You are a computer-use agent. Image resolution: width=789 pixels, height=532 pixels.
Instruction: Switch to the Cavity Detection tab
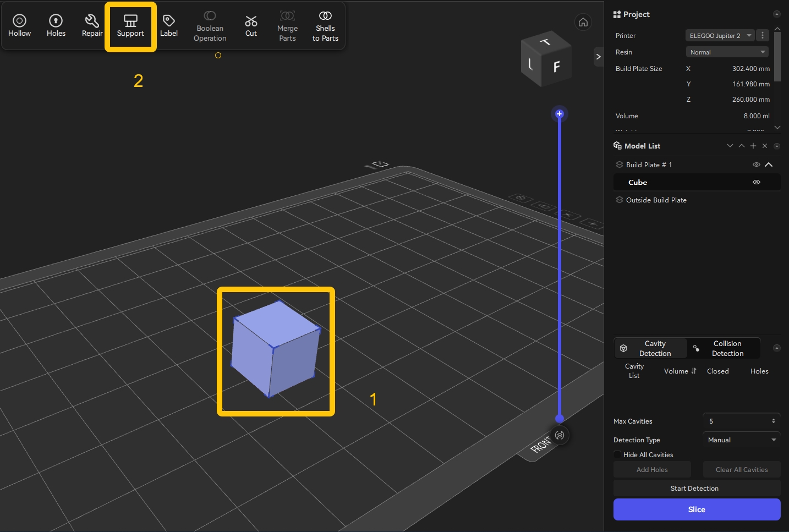651,348
